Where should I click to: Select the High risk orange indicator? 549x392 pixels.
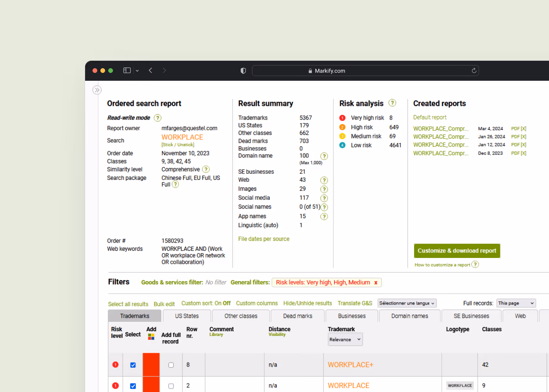coord(342,127)
